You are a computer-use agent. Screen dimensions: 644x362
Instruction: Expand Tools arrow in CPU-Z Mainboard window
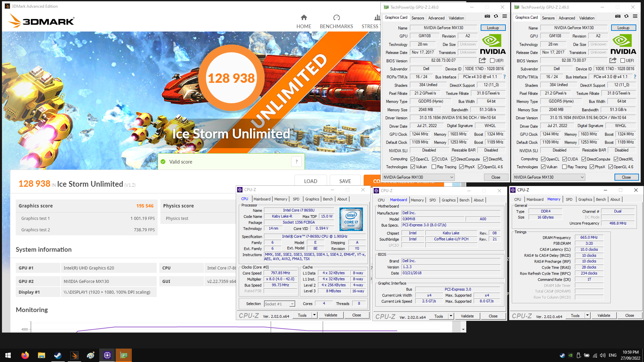pyautogui.click(x=451, y=316)
